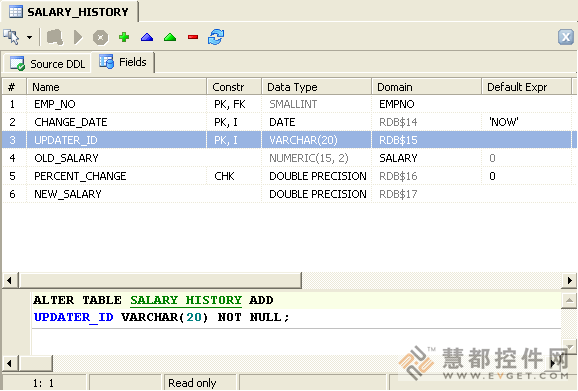Select the CHANGE_DATE field row

point(289,122)
